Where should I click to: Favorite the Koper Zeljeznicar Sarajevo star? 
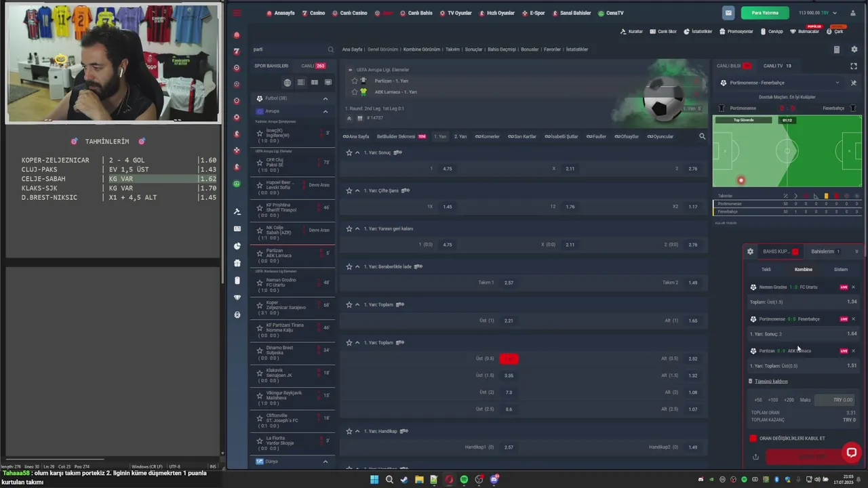259,305
